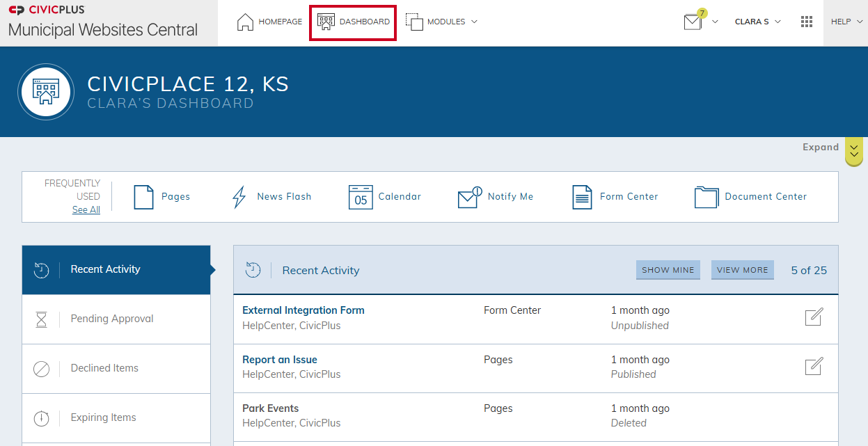The image size is (868, 446).
Task: Click the CIVICPLACE 12, KS heading
Action: [x=188, y=84]
